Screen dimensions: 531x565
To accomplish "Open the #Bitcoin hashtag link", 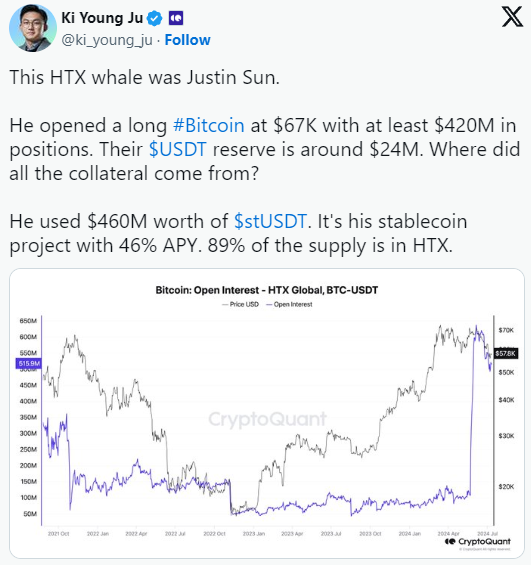I will click(x=209, y=125).
